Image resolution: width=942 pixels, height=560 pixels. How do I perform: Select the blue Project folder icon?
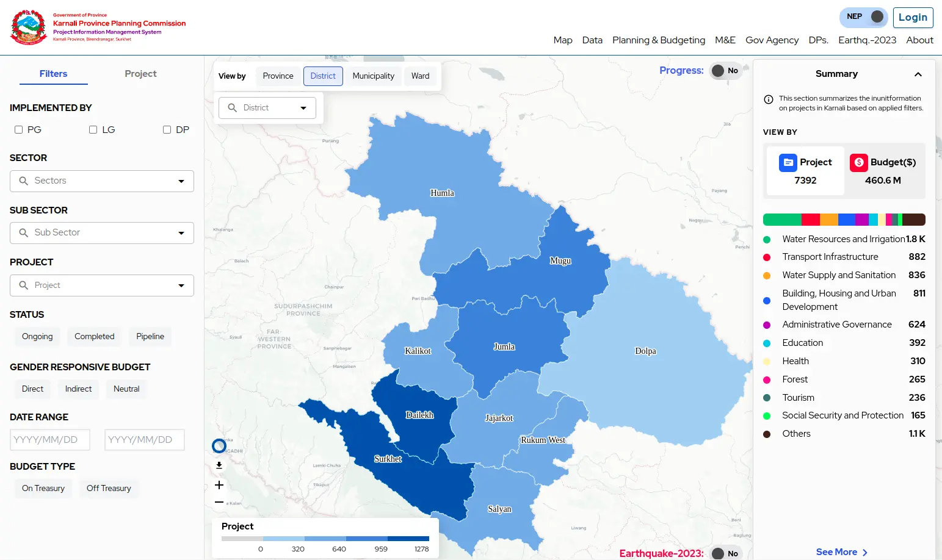788,162
